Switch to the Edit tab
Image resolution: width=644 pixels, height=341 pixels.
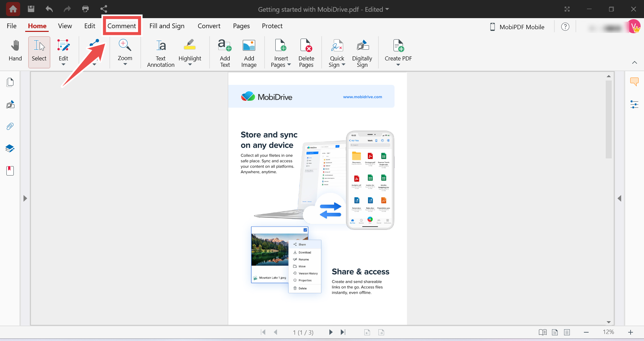pyautogui.click(x=90, y=26)
